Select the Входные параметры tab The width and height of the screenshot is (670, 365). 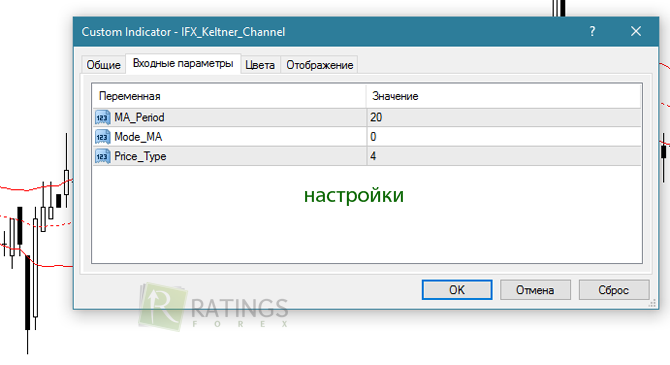tap(183, 64)
